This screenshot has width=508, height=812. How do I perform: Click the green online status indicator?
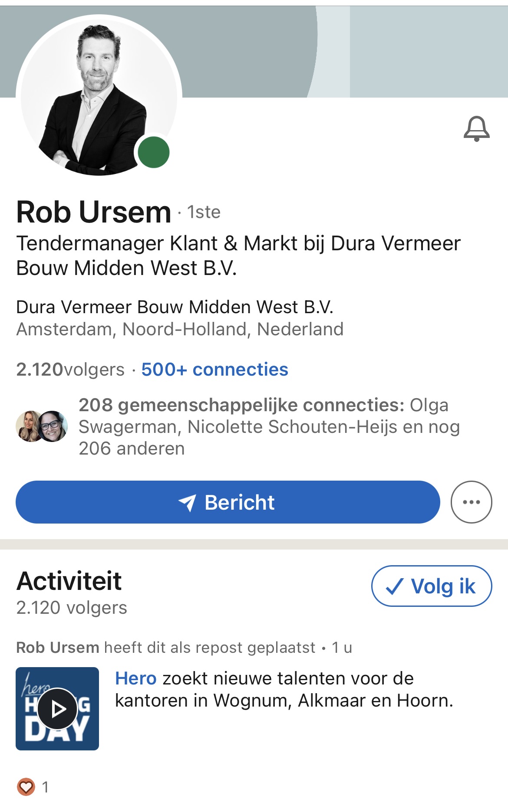pyautogui.click(x=154, y=152)
